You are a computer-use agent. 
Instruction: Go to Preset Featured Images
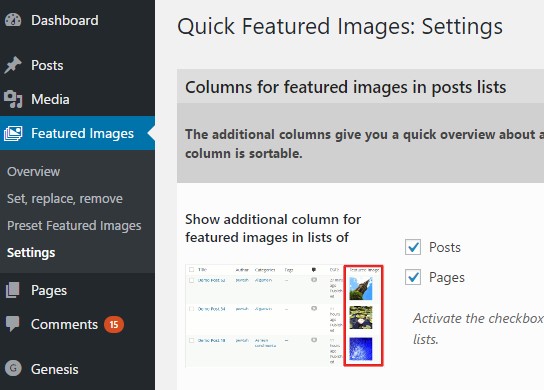click(x=74, y=226)
